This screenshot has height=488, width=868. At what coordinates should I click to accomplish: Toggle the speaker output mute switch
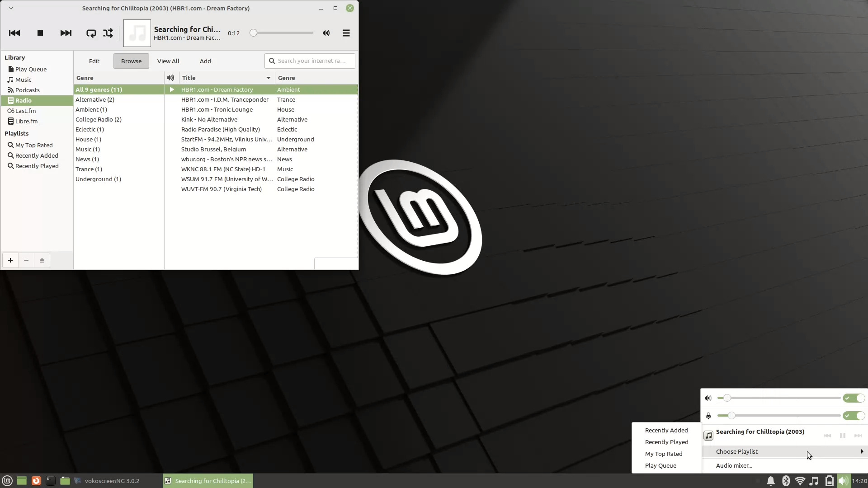[854, 398]
